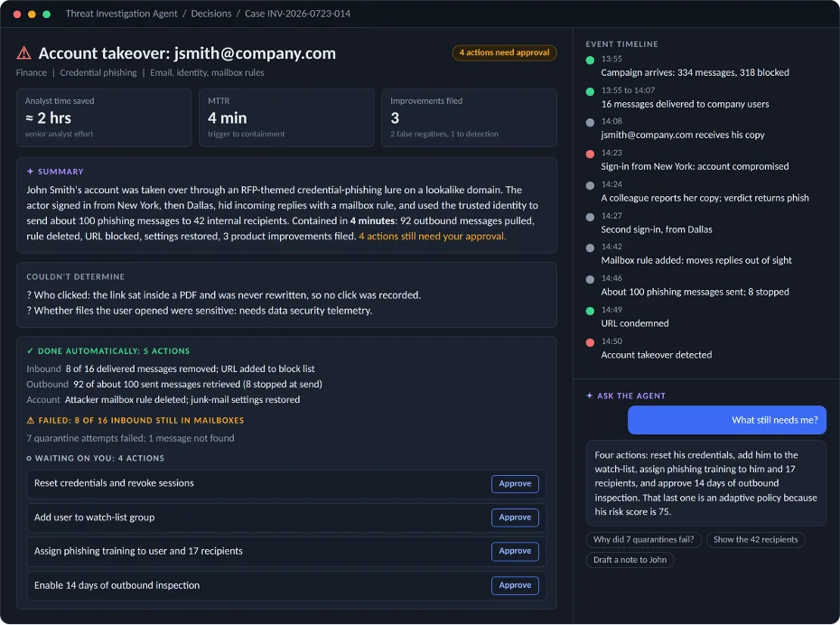Image resolution: width=840 pixels, height=625 pixels.
Task: Go to Threat Investigation Agent in the breadcrumb
Action: point(122,14)
